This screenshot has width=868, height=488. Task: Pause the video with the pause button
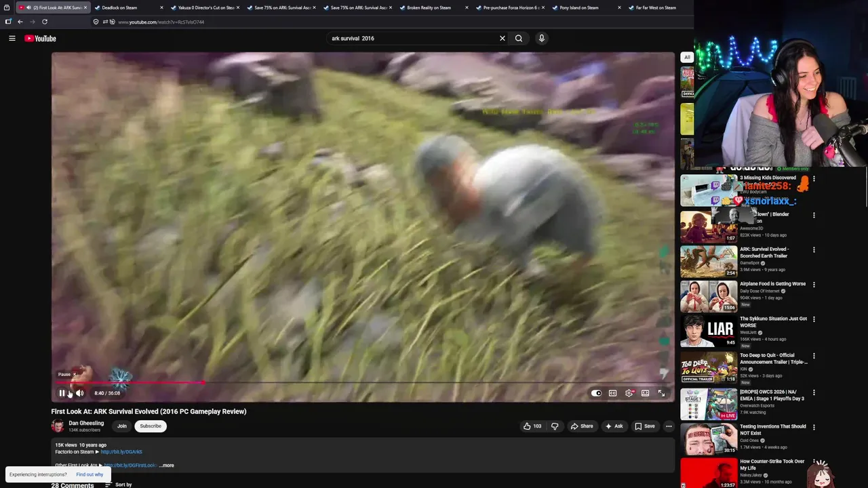(x=62, y=393)
